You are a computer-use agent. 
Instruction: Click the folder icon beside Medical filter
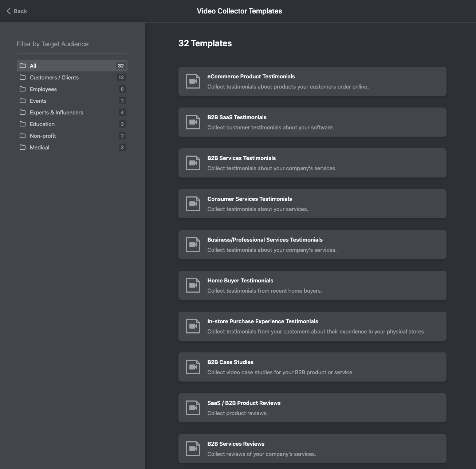tap(23, 147)
